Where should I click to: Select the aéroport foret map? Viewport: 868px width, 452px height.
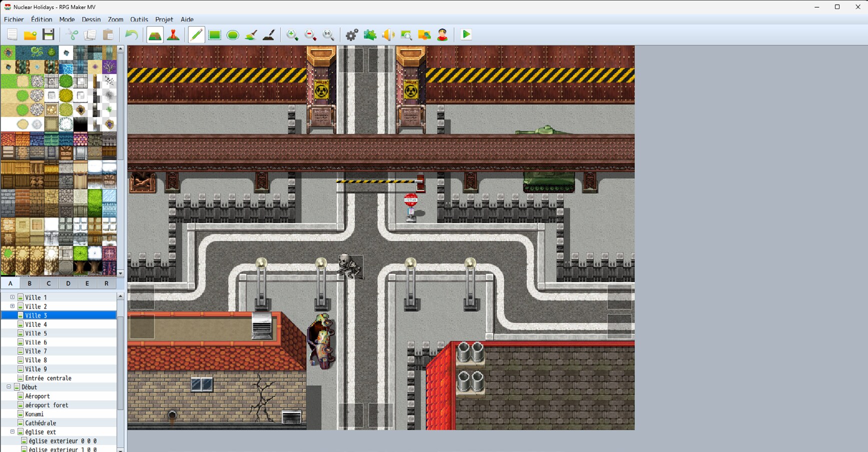click(47, 405)
